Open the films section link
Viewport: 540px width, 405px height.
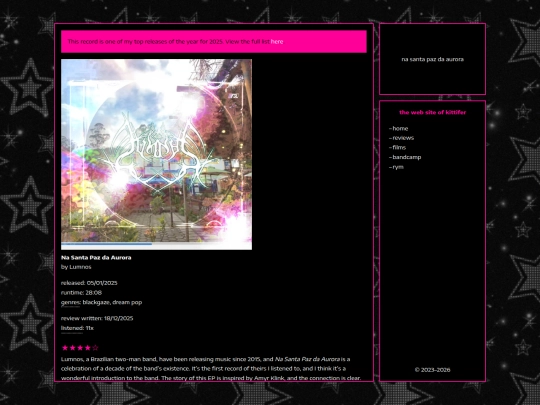(399, 147)
